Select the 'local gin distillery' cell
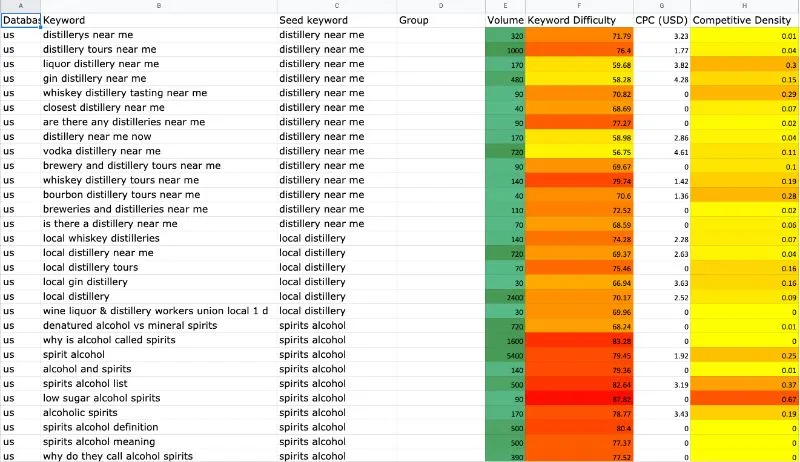The height and width of the screenshot is (462, 800). (159, 282)
